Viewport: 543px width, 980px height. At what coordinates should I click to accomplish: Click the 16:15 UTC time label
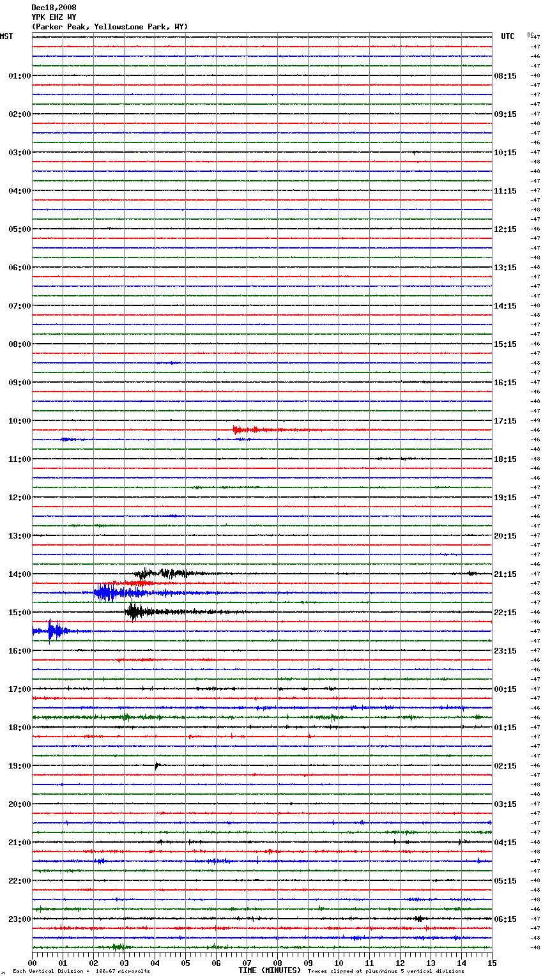click(505, 383)
